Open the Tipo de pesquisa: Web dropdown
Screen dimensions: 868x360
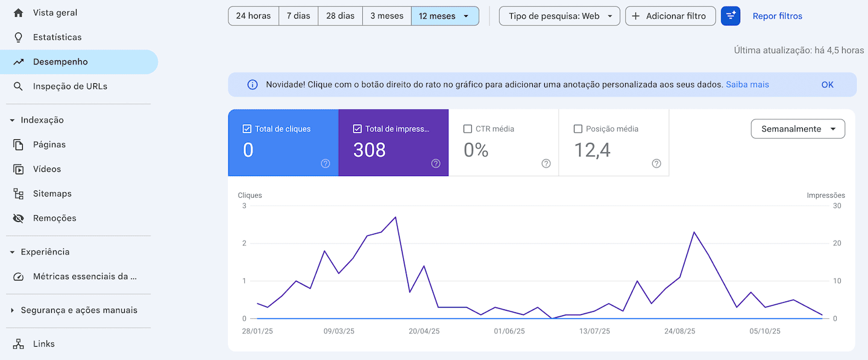(559, 16)
